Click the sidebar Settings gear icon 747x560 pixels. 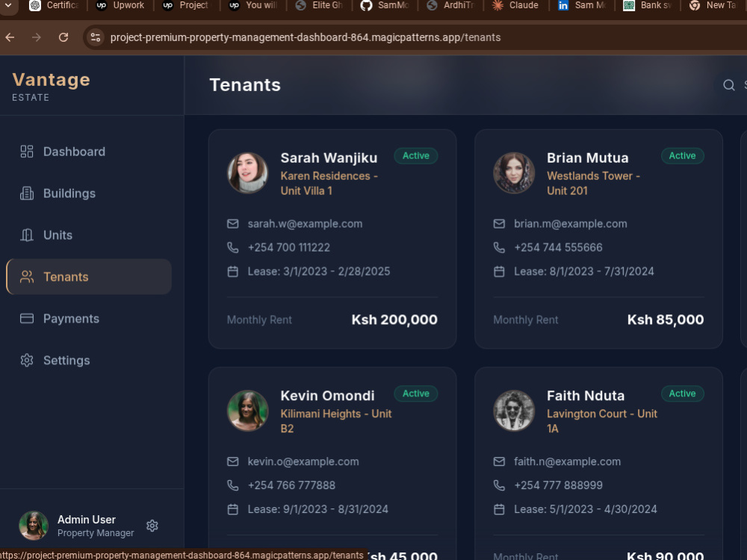coord(27,361)
